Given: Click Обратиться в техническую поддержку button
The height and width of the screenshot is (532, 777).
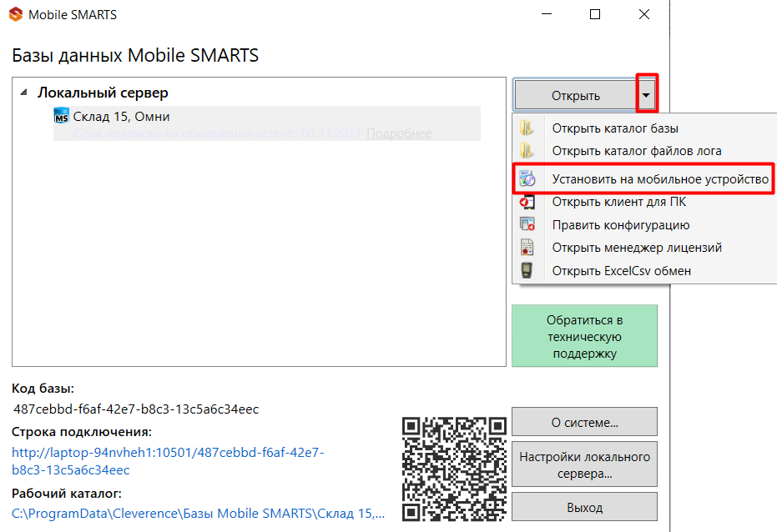Looking at the screenshot, I should pyautogui.click(x=585, y=336).
